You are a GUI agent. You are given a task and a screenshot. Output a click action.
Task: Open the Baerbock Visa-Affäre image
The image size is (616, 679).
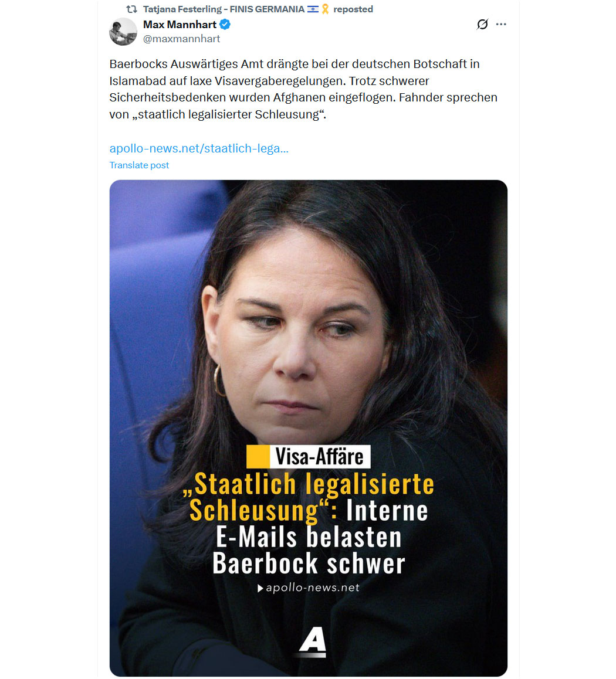[309, 428]
